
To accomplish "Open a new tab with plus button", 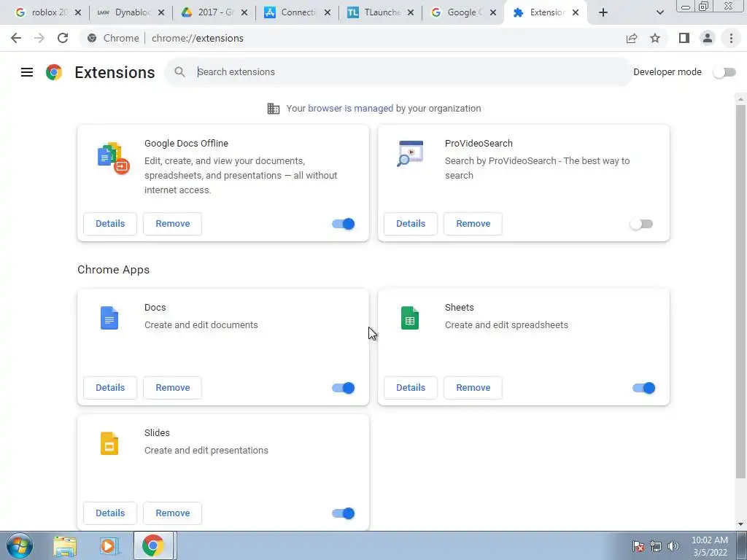I will click(603, 12).
